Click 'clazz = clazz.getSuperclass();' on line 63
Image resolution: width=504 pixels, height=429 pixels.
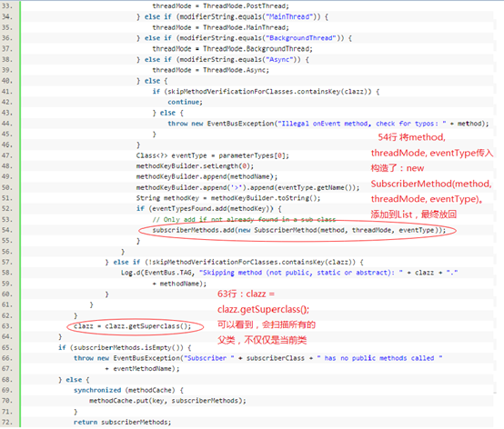point(132,326)
